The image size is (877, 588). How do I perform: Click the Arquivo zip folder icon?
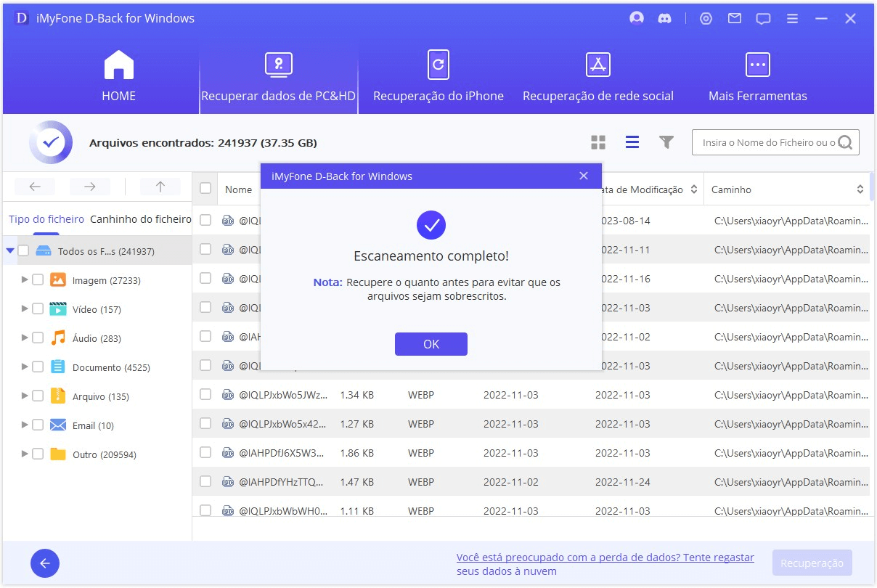point(58,396)
